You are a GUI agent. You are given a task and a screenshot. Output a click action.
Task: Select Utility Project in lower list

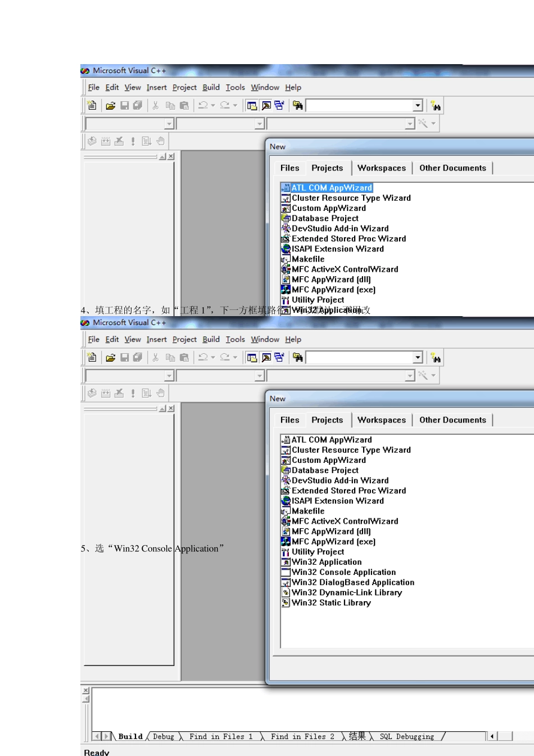coord(313,552)
